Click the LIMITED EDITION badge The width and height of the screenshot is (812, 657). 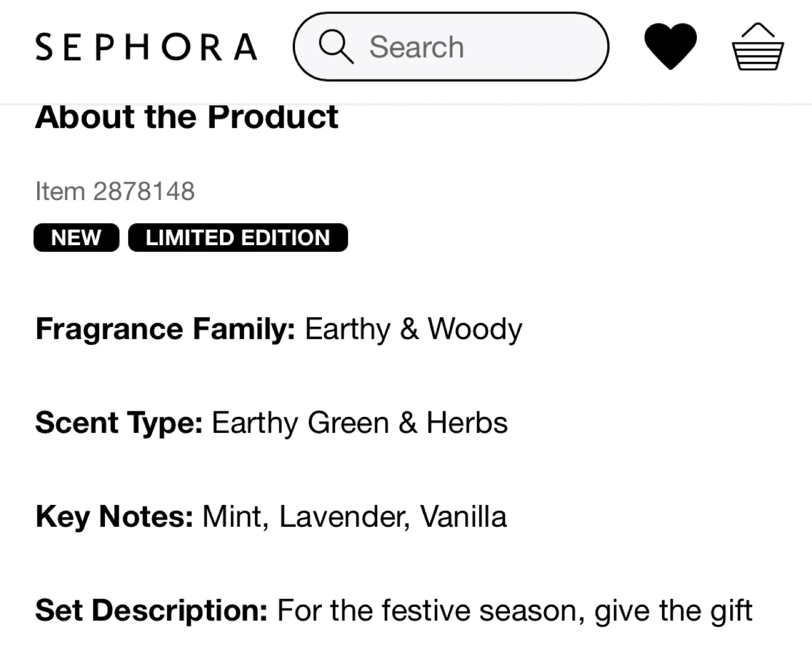tap(237, 237)
